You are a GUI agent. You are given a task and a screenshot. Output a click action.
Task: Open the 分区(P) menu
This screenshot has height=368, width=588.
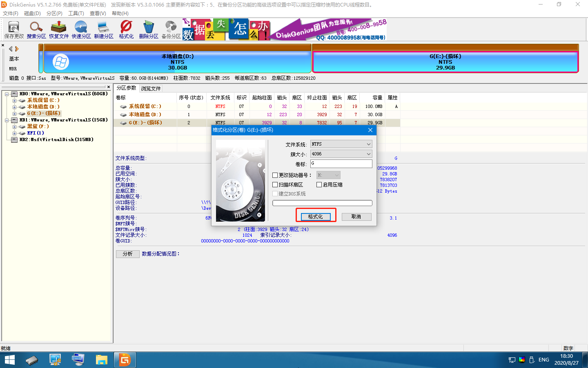click(54, 13)
